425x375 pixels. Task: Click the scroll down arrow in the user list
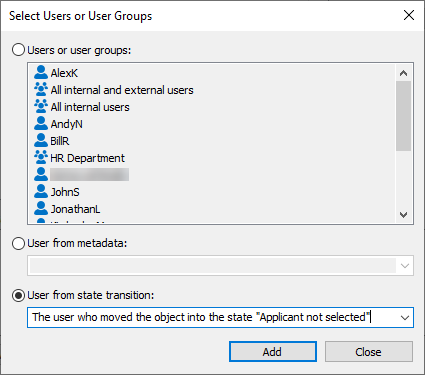(404, 214)
